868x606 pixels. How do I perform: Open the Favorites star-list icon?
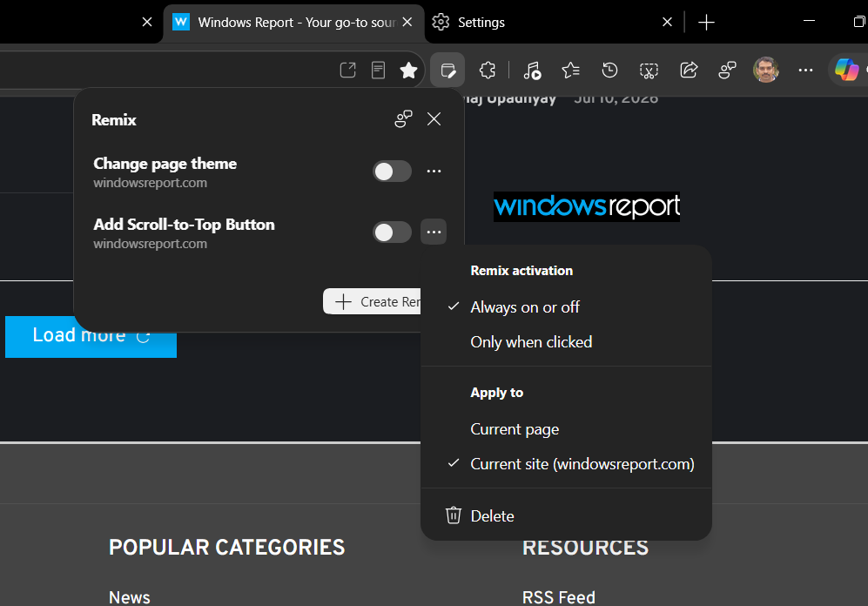coord(571,71)
